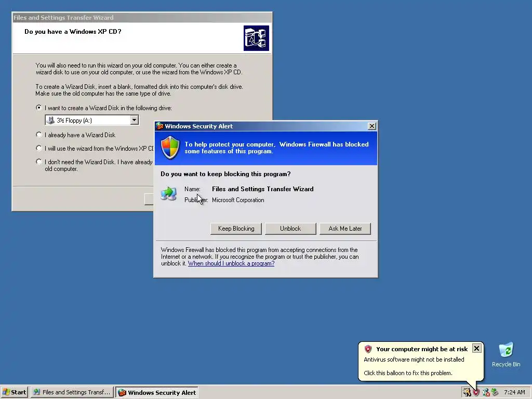Click the Safely Remove Hardware tray icon
Image resolution: width=532 pixels, height=399 pixels.
(x=495, y=392)
